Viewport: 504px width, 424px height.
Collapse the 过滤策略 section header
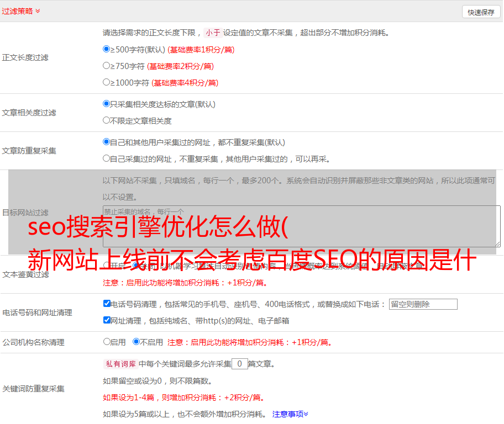coord(21,11)
